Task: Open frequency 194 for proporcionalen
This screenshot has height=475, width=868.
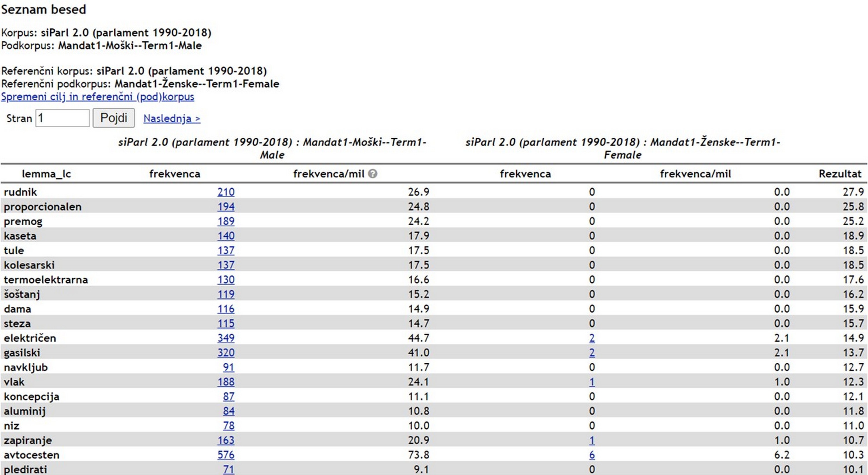Action: 226,207
